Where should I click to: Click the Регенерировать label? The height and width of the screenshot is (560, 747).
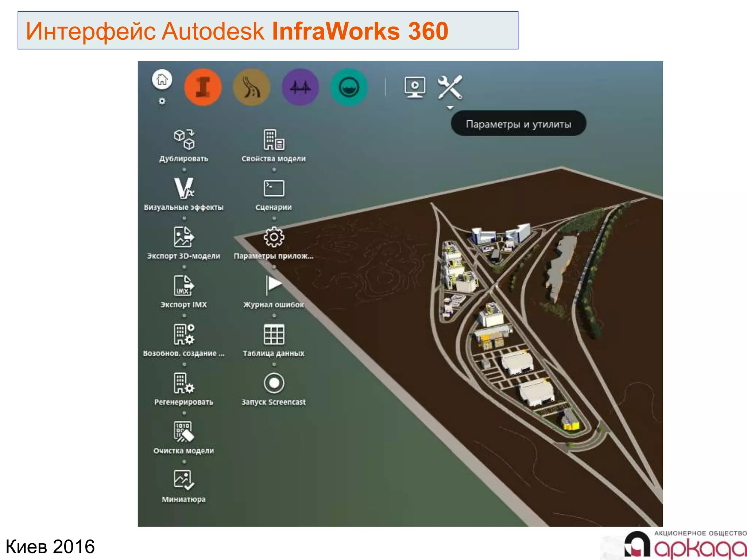coord(184,402)
